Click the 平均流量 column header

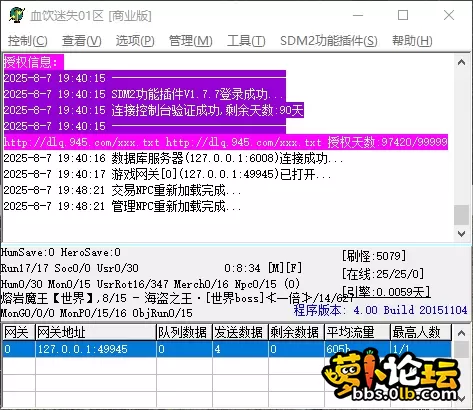point(357,332)
